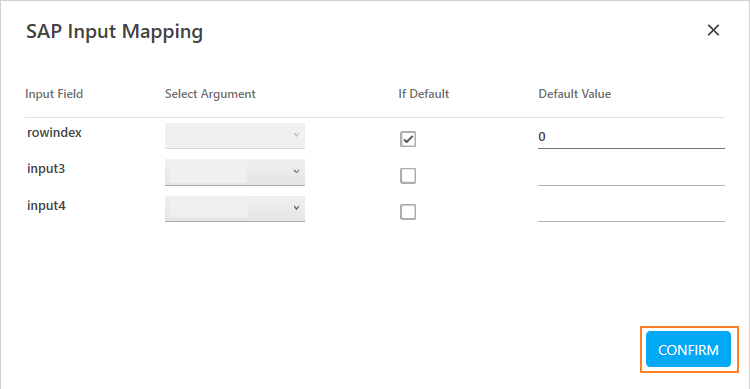Open the input4 Select Argument combo box
The height and width of the screenshot is (389, 750).
pos(235,209)
